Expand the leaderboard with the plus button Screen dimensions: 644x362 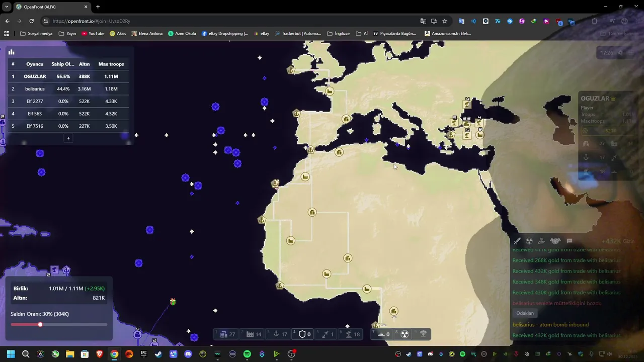point(68,138)
